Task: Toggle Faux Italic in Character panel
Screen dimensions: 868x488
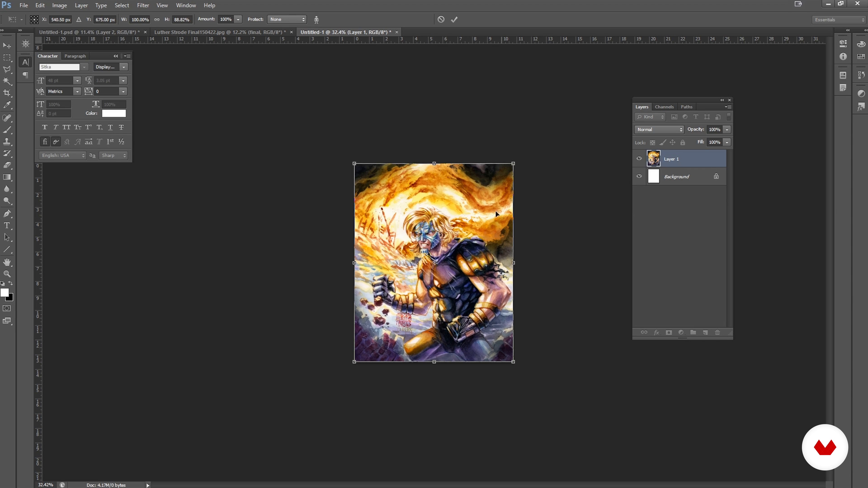Action: 56,127
